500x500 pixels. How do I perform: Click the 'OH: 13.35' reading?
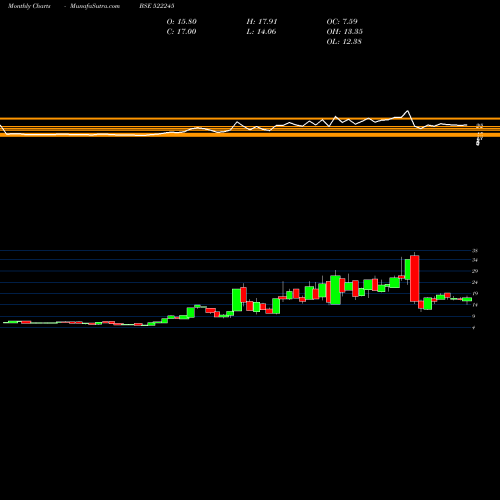pyautogui.click(x=345, y=32)
